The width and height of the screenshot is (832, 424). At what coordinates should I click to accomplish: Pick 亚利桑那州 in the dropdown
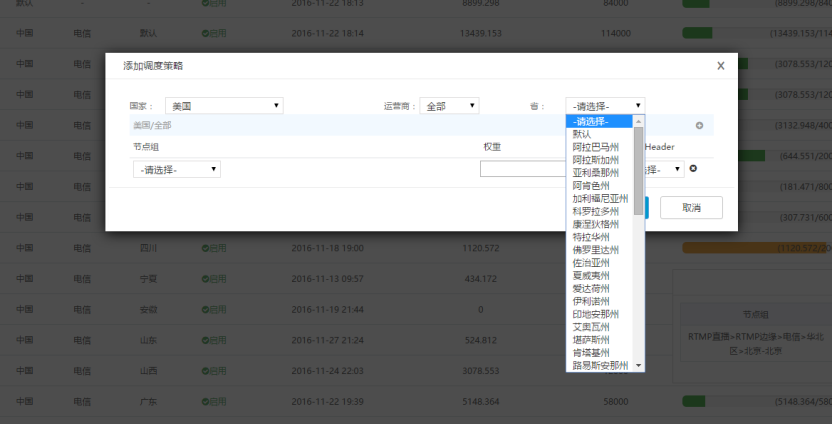coord(600,172)
